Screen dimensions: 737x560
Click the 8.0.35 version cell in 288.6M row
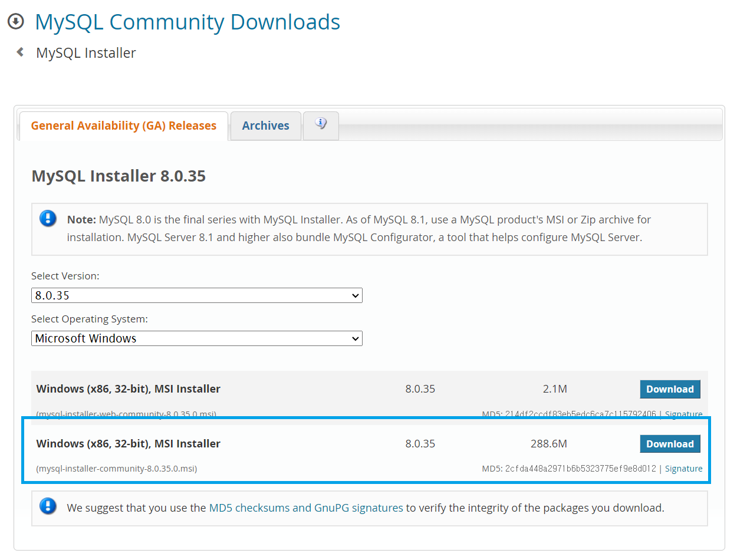(420, 444)
